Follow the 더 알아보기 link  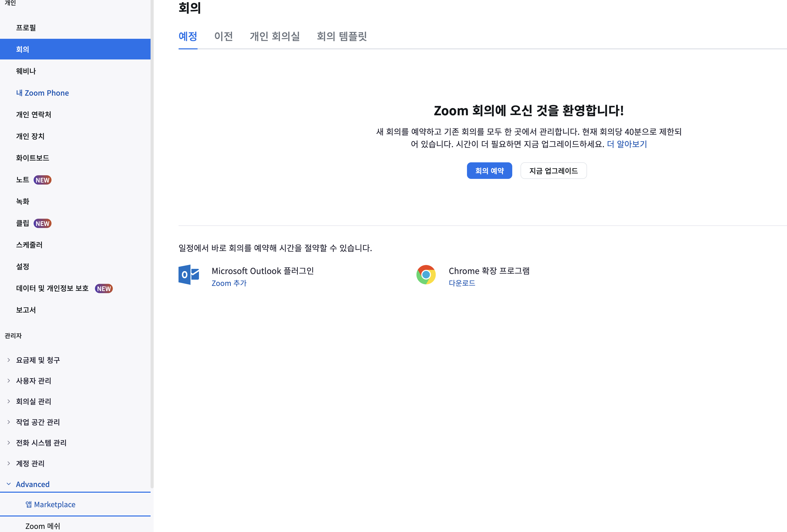(627, 144)
